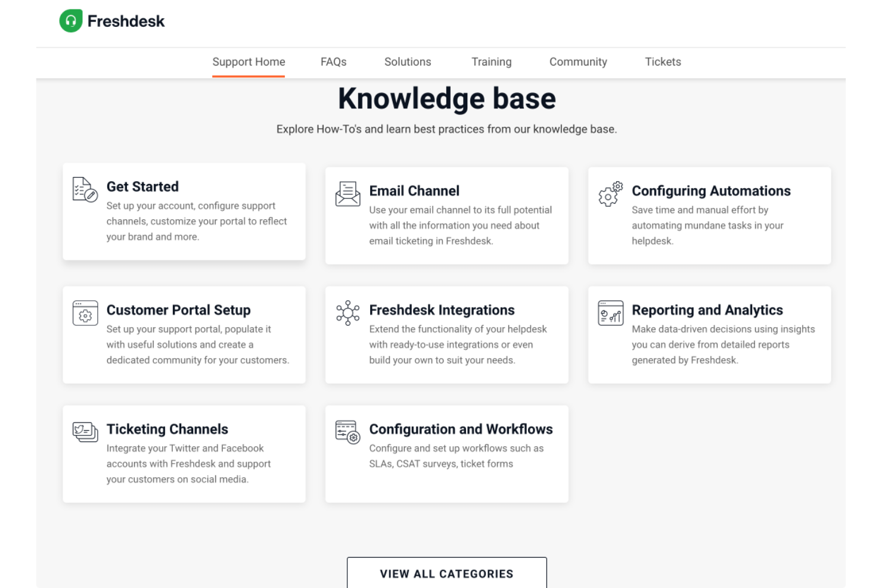Click the View All Categories button
This screenshot has width=882, height=588.
pos(446,574)
